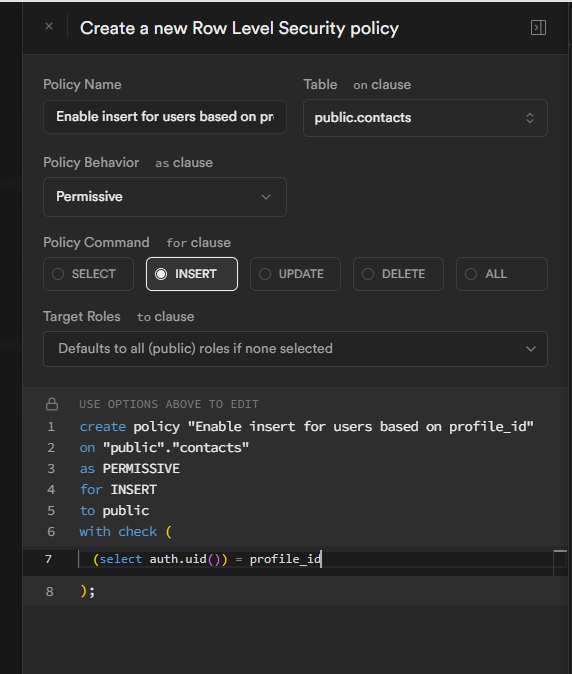The width and height of the screenshot is (572, 674).
Task: Click the closing ');' on line 8
Action: coord(88,592)
